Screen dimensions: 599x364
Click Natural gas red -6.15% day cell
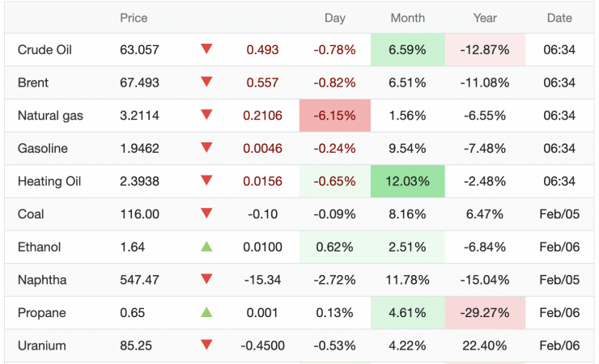click(334, 116)
